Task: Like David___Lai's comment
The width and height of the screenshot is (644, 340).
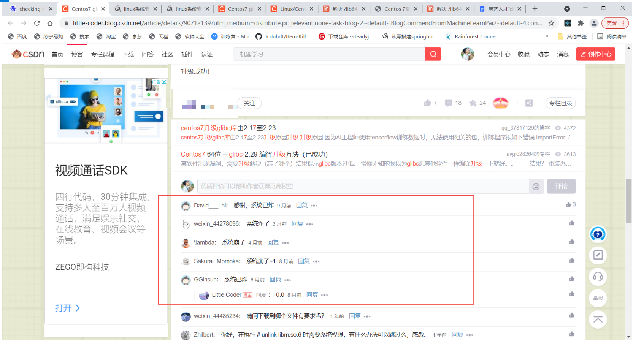Action: [568, 204]
